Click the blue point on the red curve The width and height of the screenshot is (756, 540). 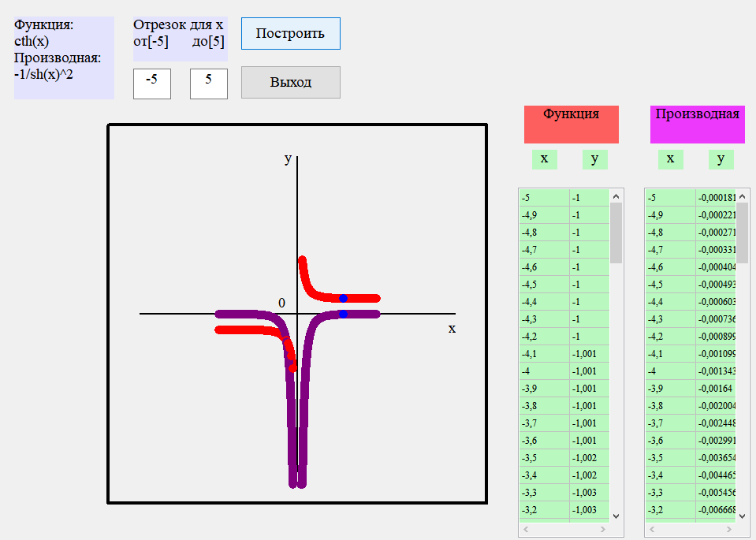pyautogui.click(x=343, y=298)
